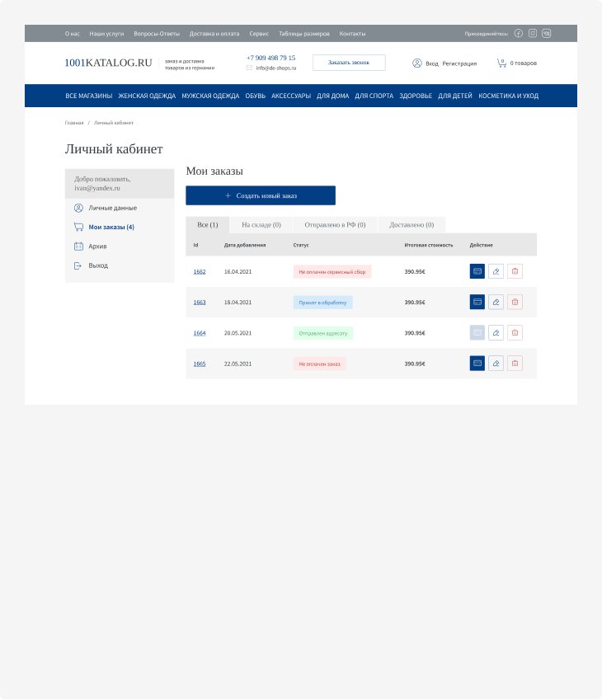Delete order 1665 with trash icon
Viewport: 602px width, 700px height.
[515, 364]
